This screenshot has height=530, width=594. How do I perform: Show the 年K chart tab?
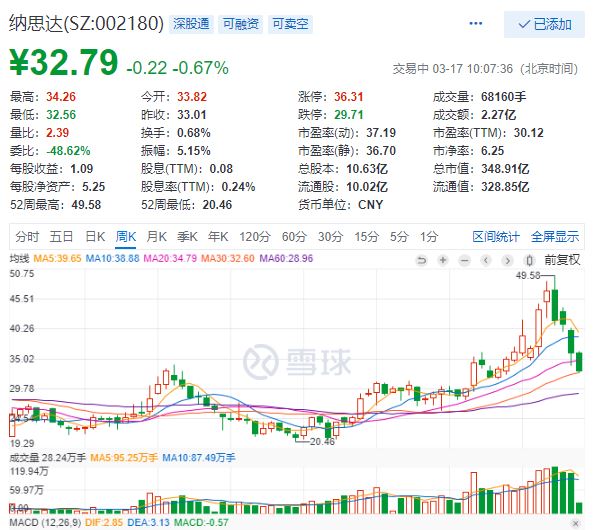click(218, 237)
